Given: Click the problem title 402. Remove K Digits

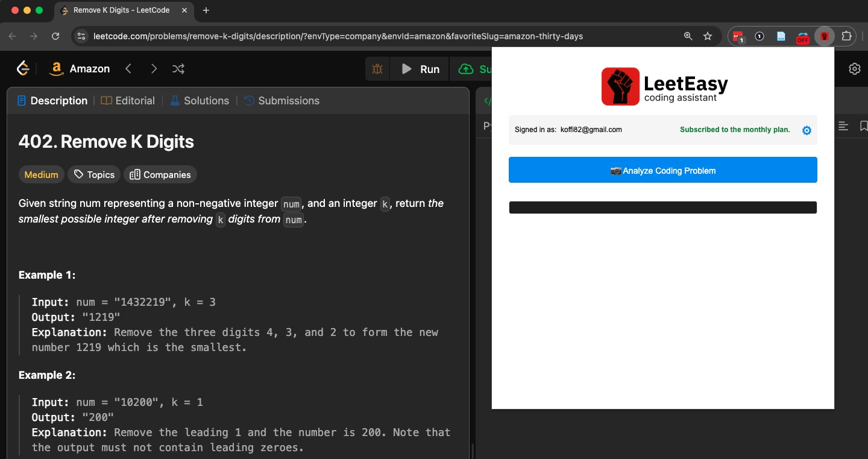Looking at the screenshot, I should click(106, 142).
